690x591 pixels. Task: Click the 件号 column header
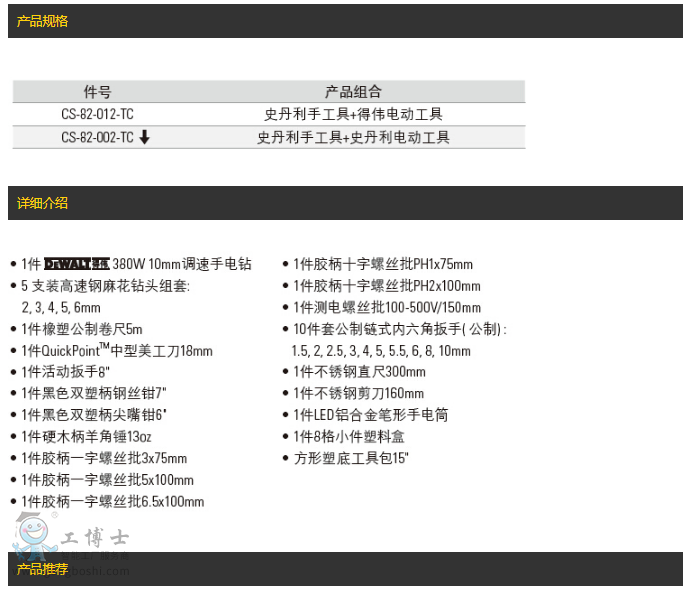[97, 91]
